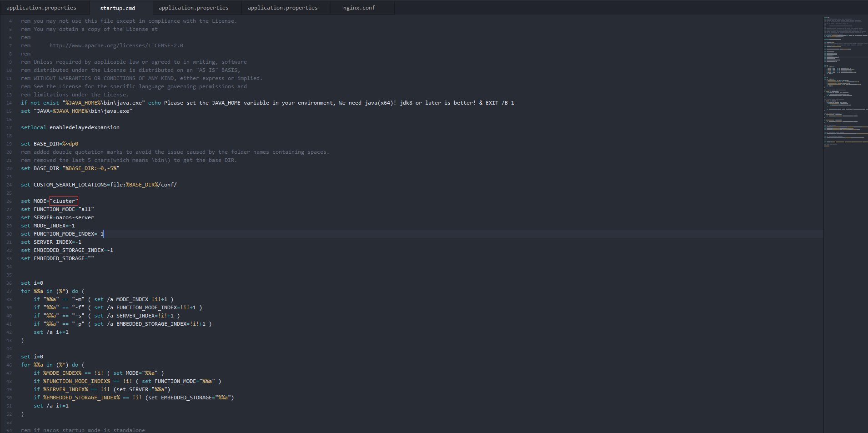Click line number 37 in the gutter
This screenshot has height=433, width=868.
[x=9, y=291]
